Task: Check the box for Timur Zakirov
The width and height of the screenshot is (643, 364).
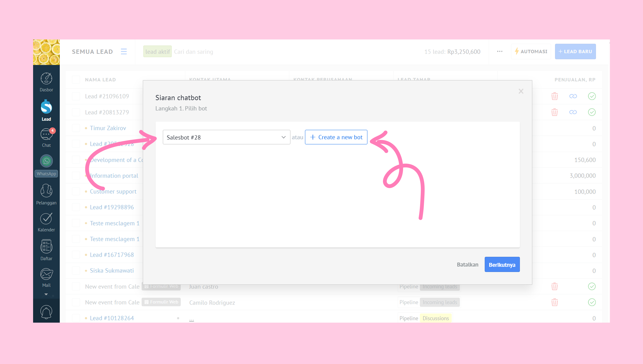Action: [x=76, y=128]
